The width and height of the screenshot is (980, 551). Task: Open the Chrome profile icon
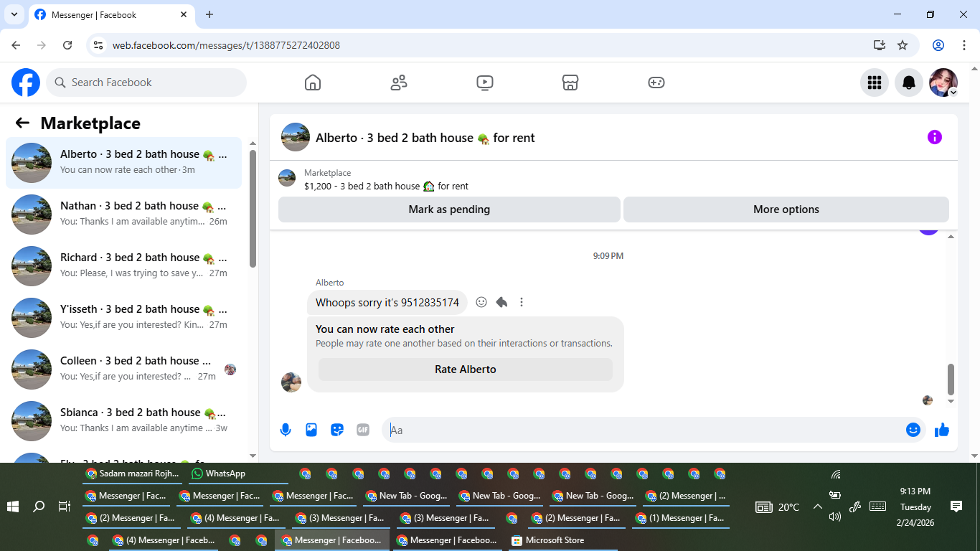pos(938,45)
